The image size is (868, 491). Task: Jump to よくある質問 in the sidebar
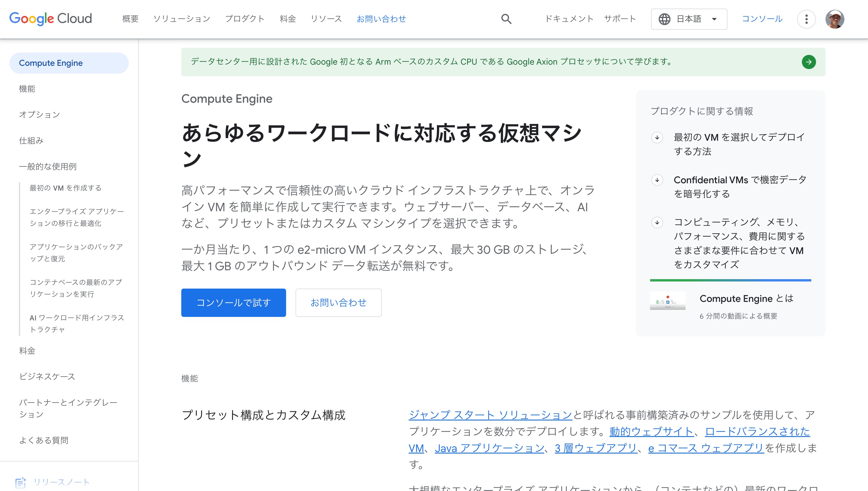43,441
